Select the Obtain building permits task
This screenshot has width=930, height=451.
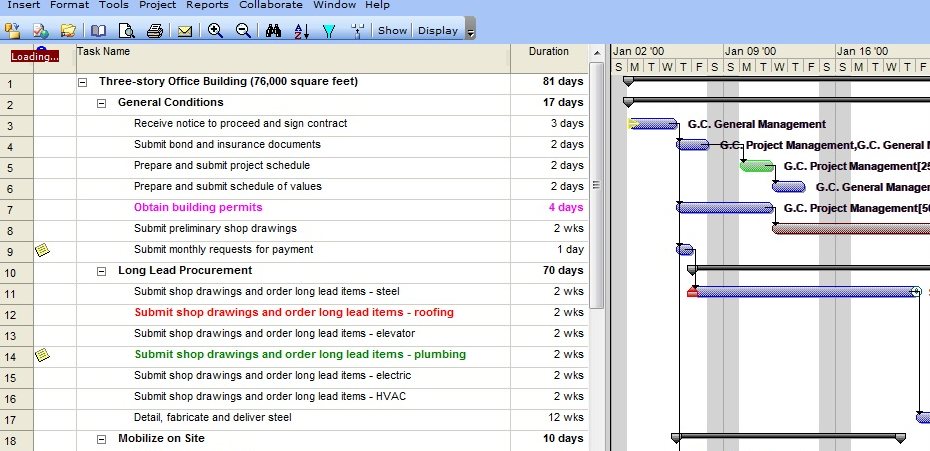click(198, 208)
